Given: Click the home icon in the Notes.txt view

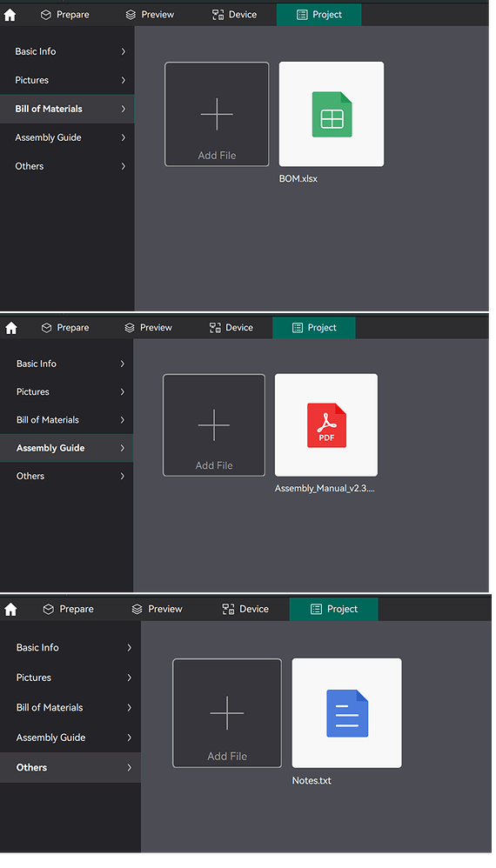Looking at the screenshot, I should (x=10, y=610).
